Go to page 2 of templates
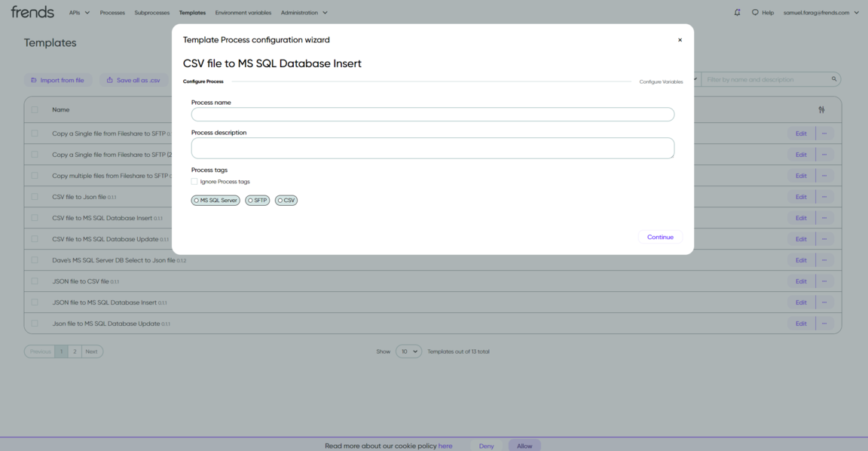This screenshot has width=868, height=451. [x=75, y=351]
